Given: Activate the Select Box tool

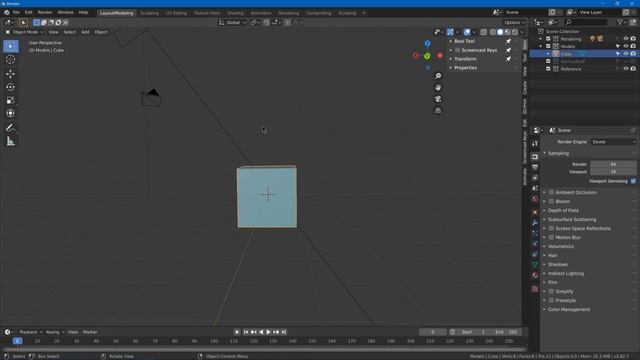Looking at the screenshot, I should tap(11, 46).
